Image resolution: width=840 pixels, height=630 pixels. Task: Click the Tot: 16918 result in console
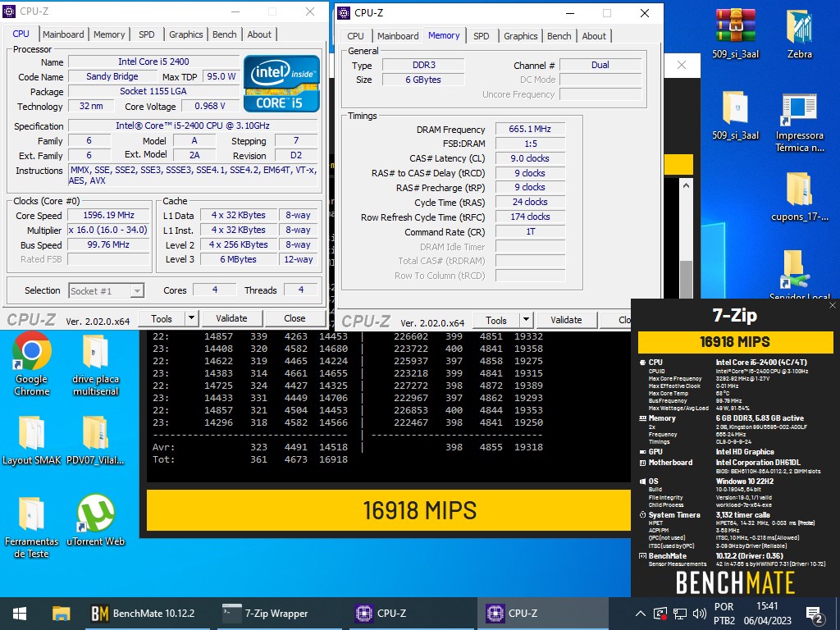tap(333, 459)
